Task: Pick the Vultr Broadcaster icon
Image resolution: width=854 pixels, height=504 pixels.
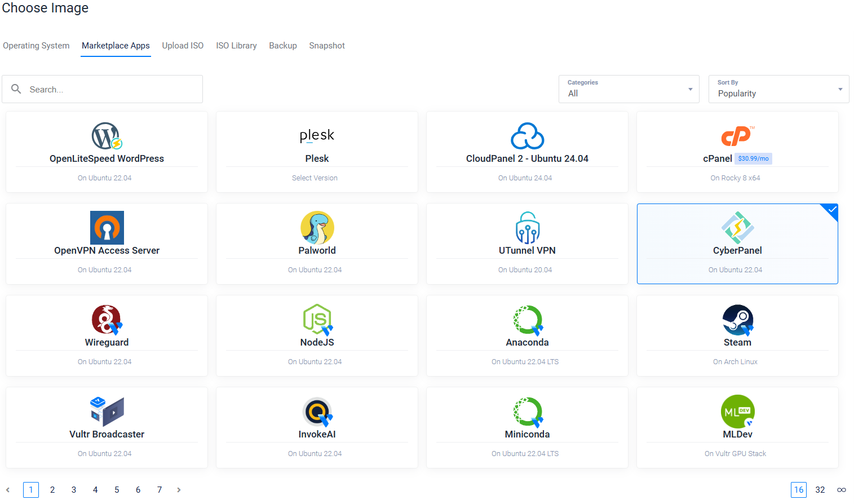Action: coord(107,412)
